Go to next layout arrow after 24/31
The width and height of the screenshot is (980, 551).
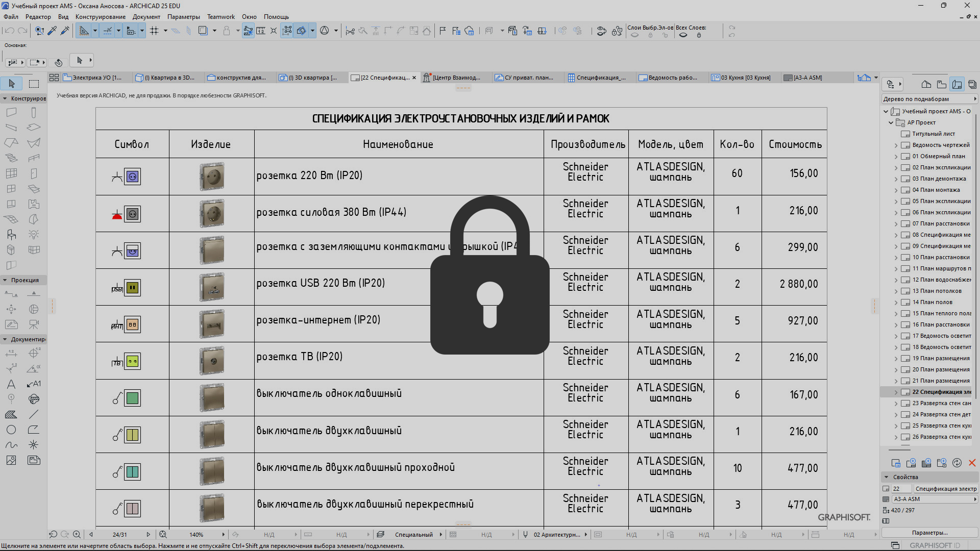point(149,535)
